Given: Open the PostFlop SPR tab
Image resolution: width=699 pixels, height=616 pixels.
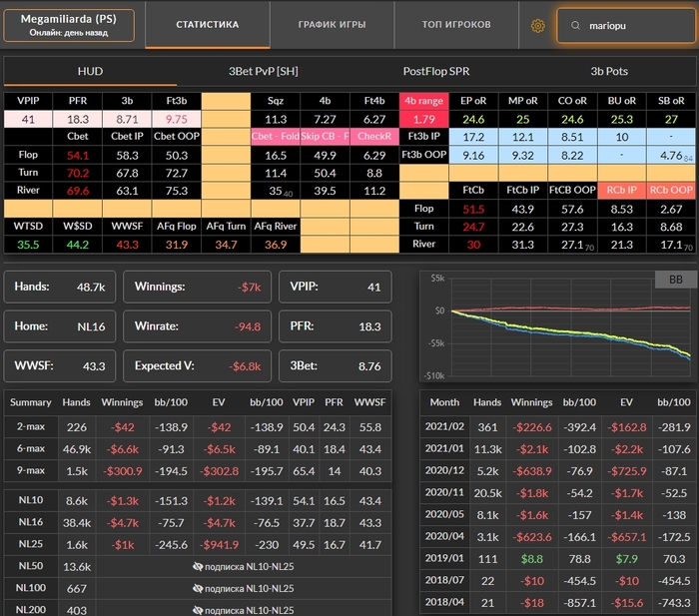Looking at the screenshot, I should tap(435, 72).
